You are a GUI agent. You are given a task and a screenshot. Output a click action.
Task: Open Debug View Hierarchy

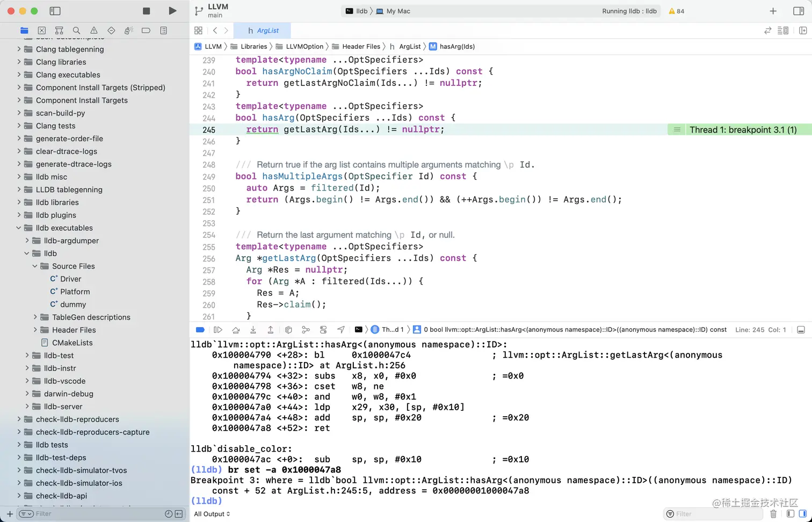pyautogui.click(x=288, y=330)
